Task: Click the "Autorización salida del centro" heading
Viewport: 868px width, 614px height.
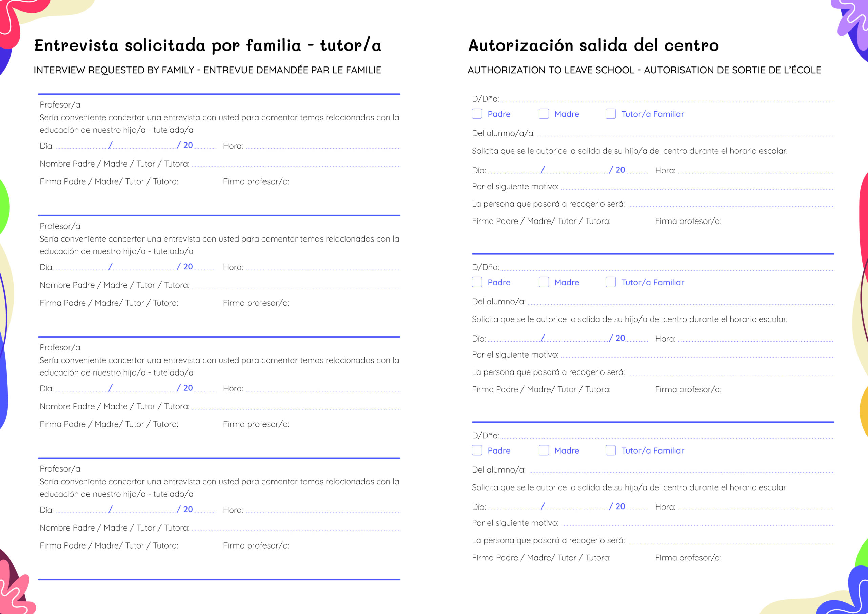Action: (593, 45)
